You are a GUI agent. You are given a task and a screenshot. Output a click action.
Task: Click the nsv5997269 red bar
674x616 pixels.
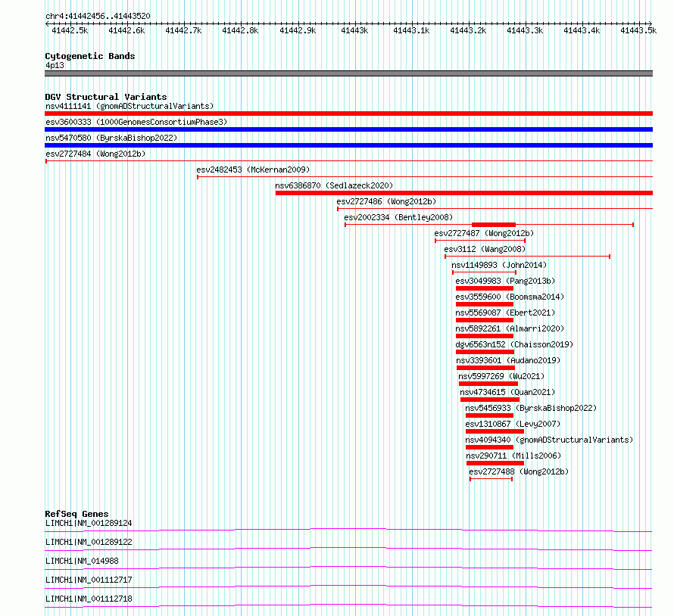pos(488,384)
